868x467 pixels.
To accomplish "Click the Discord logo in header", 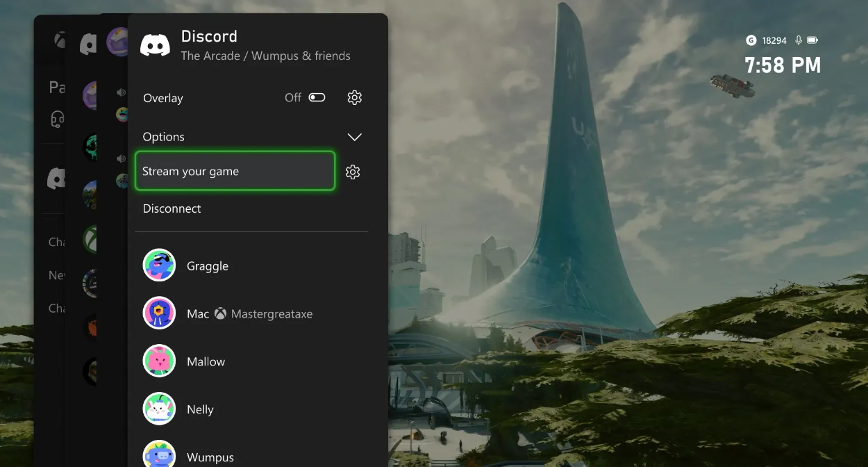I will 155,45.
